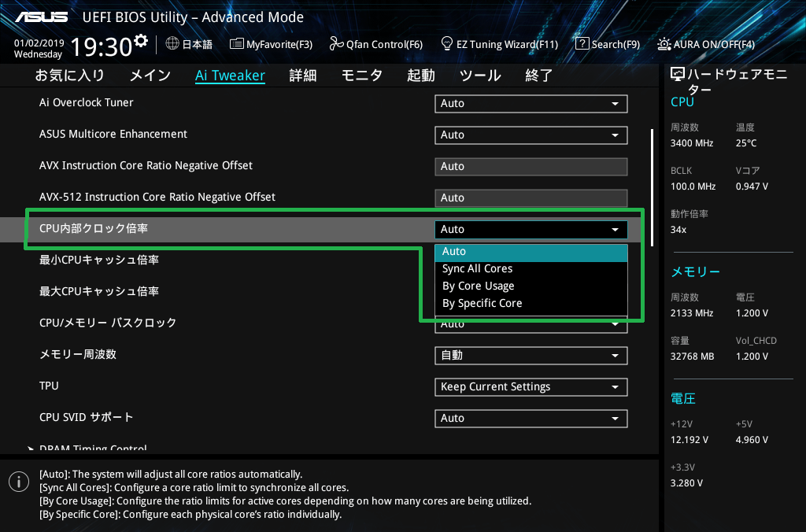Select the 最大CPUキャッシュ倍率 row label
Image resolution: width=806 pixels, height=532 pixels.
tap(99, 291)
